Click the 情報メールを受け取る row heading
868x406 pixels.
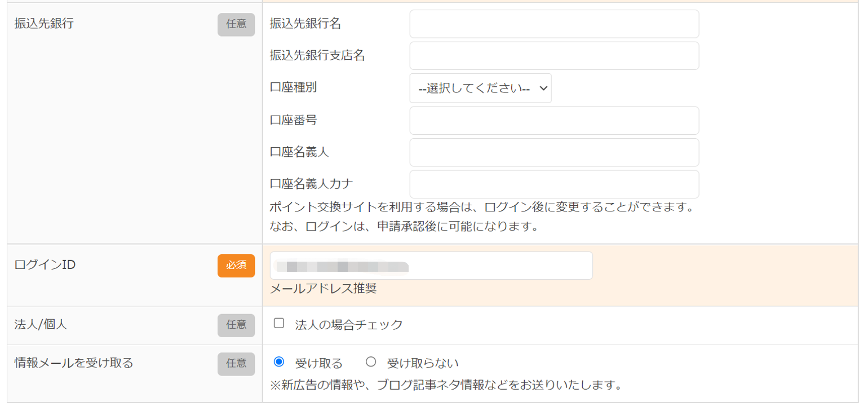click(74, 363)
